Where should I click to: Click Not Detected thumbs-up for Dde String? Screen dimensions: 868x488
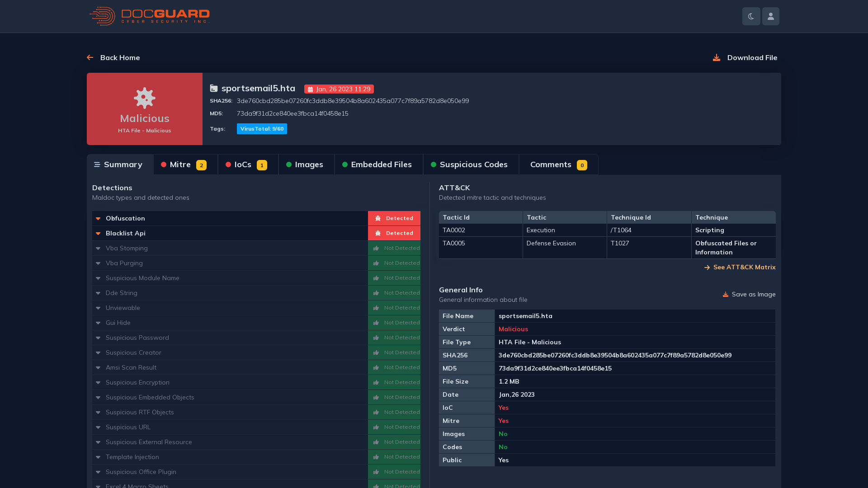click(376, 293)
